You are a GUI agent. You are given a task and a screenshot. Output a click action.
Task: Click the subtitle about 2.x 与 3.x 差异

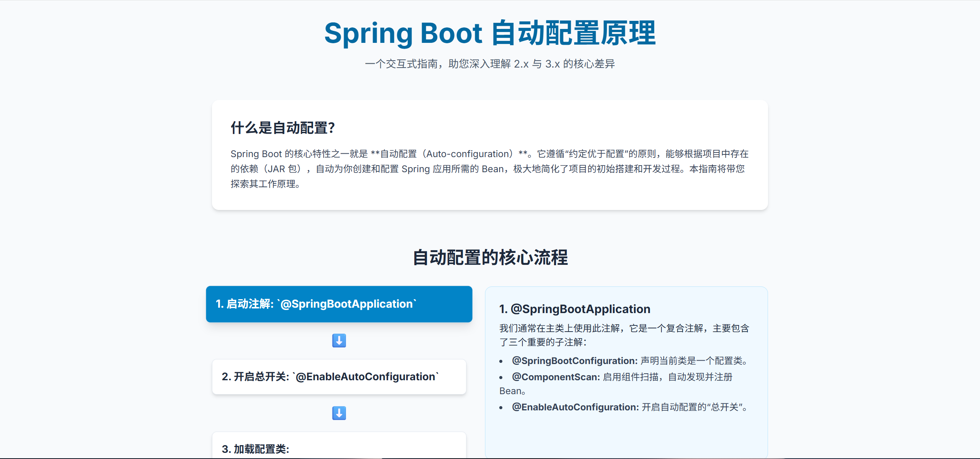tap(490, 64)
